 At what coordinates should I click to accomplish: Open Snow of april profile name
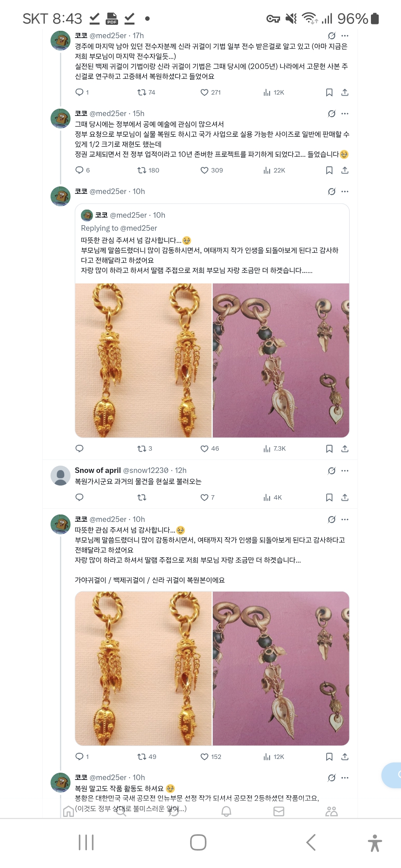pos(98,470)
